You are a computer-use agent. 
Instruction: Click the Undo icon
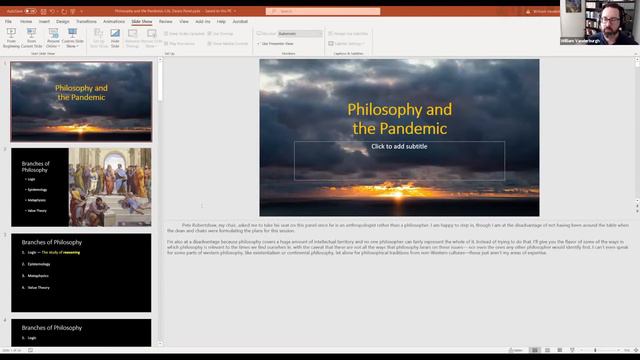click(x=53, y=11)
